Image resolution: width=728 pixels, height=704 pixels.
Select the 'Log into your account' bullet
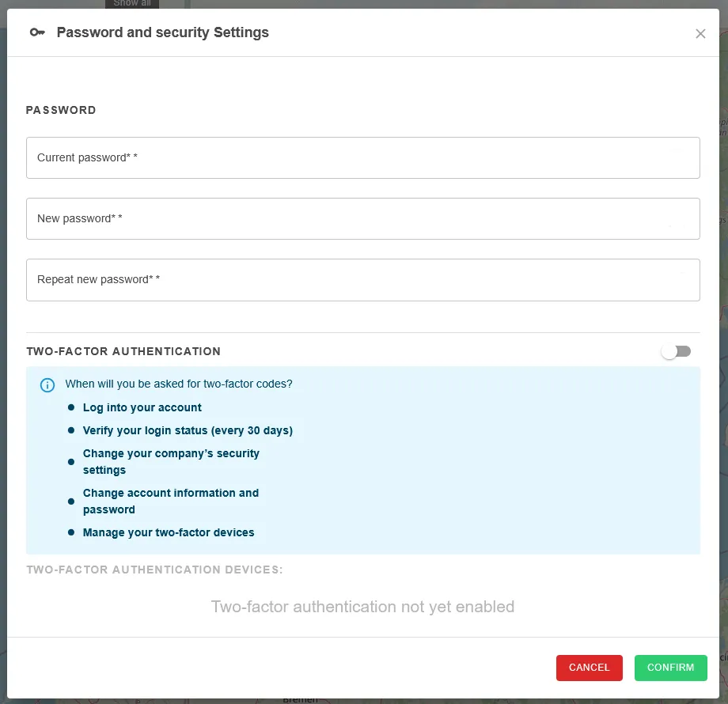pos(142,407)
